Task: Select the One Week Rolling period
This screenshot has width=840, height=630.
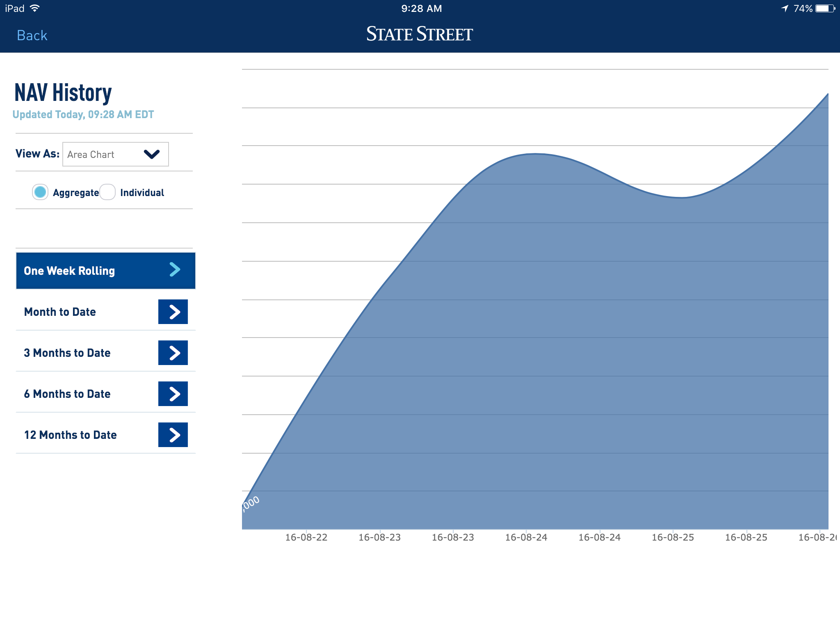Action: (x=69, y=271)
